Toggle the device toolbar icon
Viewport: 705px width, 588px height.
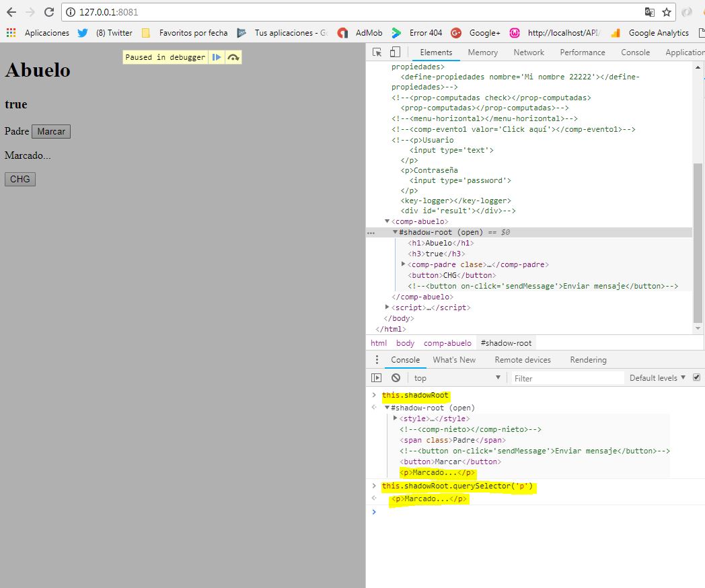click(x=395, y=52)
